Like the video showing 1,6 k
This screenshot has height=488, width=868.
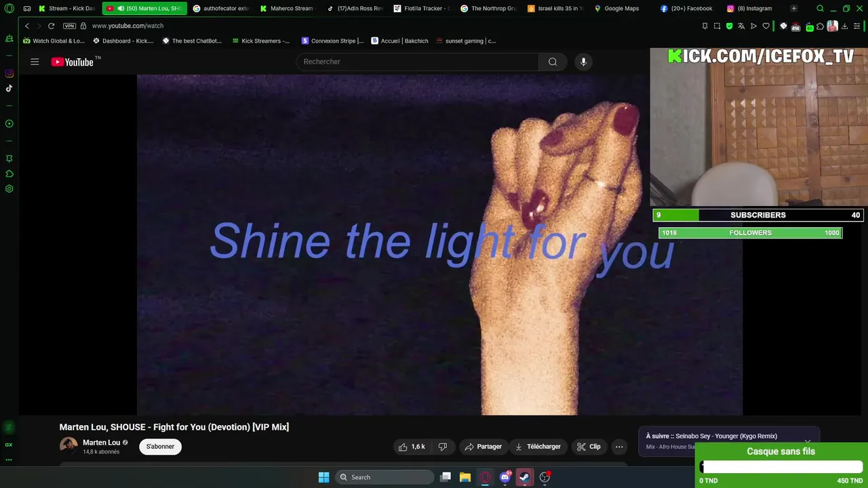pos(412,447)
